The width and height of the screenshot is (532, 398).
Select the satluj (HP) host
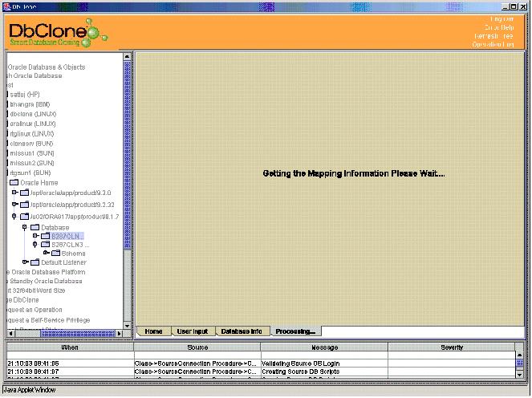point(25,95)
